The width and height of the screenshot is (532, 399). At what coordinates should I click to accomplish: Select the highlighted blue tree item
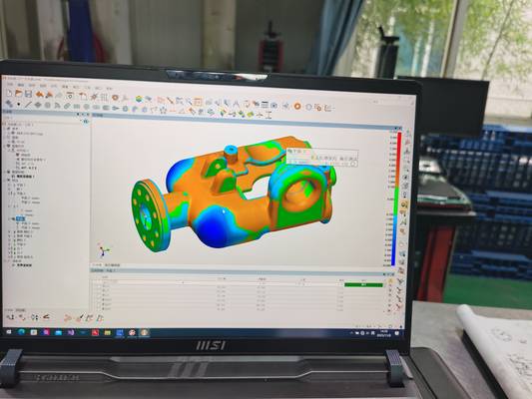click(x=20, y=219)
